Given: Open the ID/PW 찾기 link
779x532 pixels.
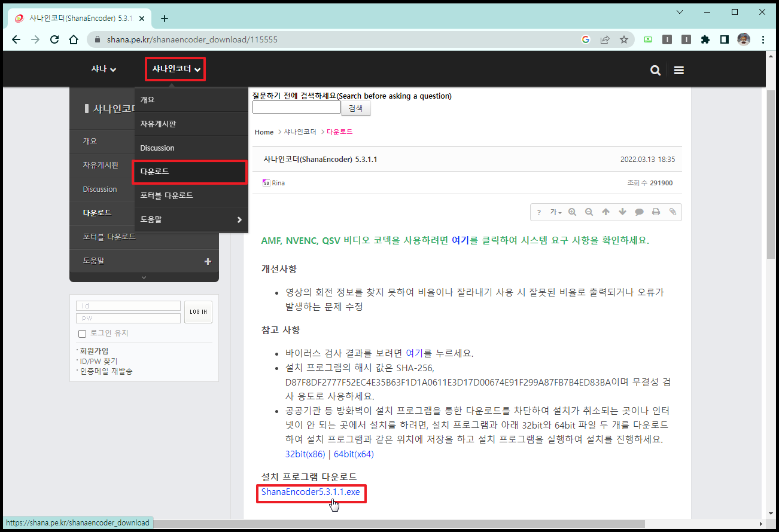Looking at the screenshot, I should [x=98, y=361].
